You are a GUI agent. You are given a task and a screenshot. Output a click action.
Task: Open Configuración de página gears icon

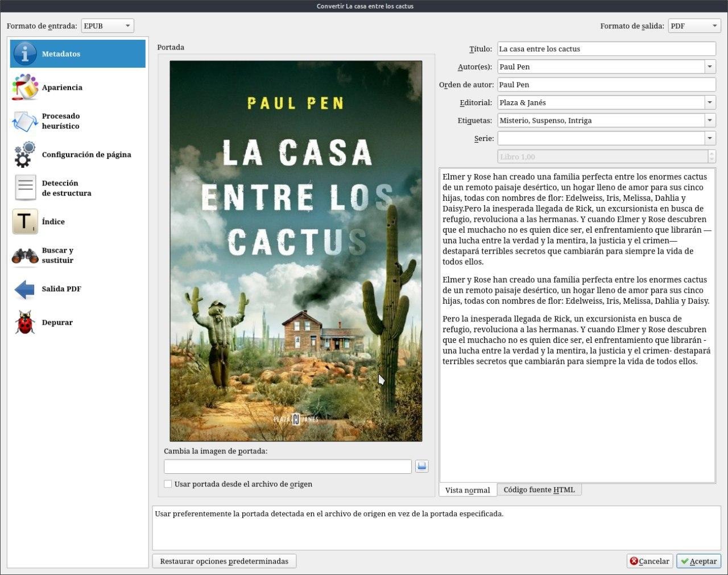[24, 155]
